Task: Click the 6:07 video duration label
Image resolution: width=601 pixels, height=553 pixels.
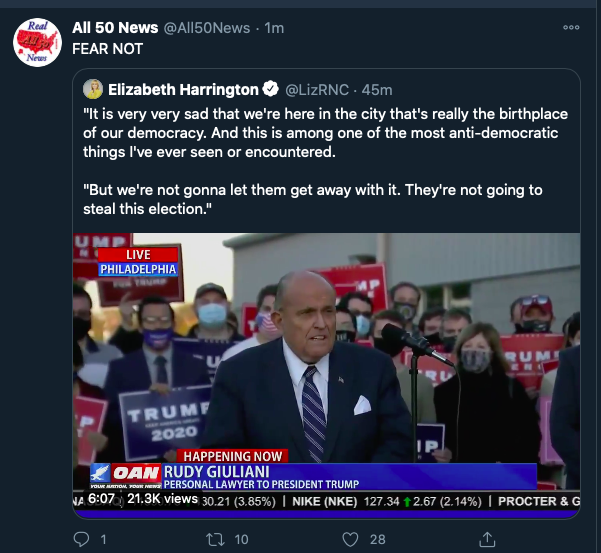Action: click(x=102, y=498)
